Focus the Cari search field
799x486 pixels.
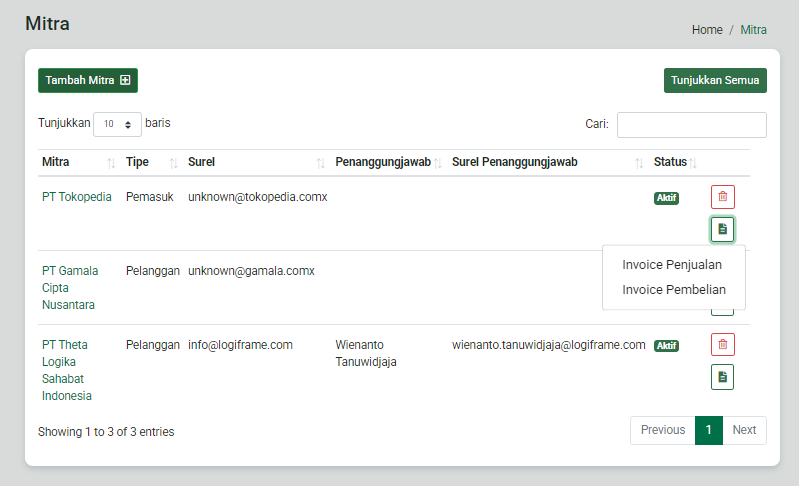tap(691, 125)
